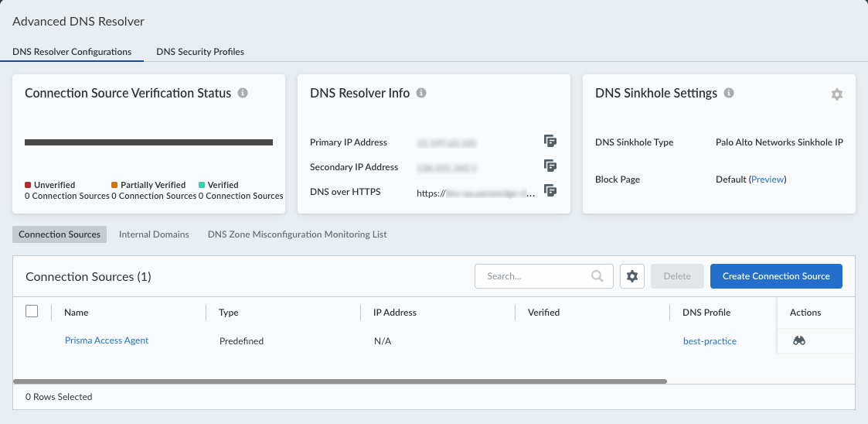Click Create Connection Source button
The height and width of the screenshot is (424, 868).
776,276
